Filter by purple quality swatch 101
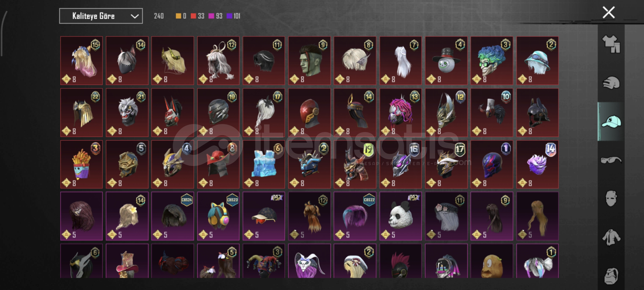The image size is (644, 290). coord(233,16)
